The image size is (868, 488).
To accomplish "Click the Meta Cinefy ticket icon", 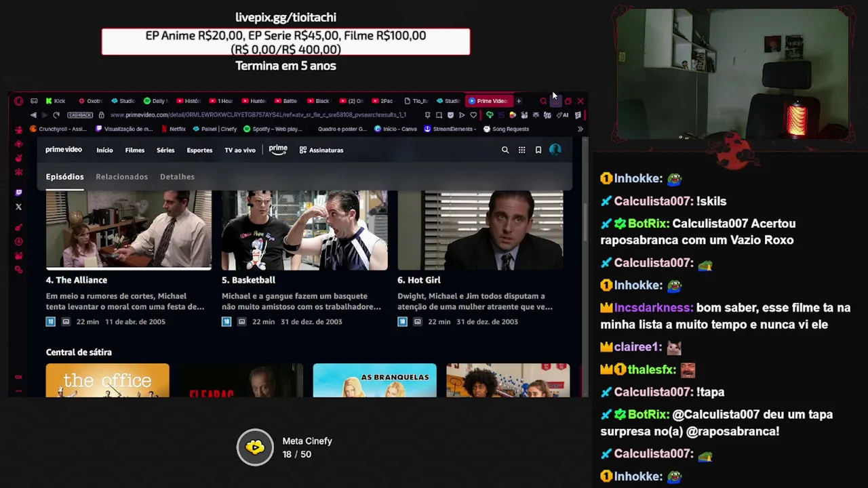I will coord(255,447).
